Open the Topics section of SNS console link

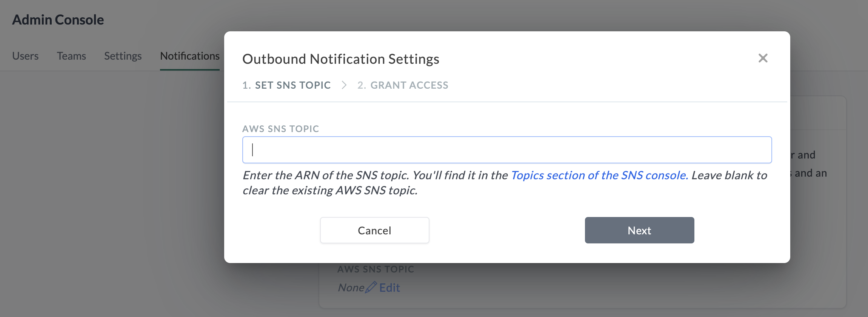click(599, 175)
